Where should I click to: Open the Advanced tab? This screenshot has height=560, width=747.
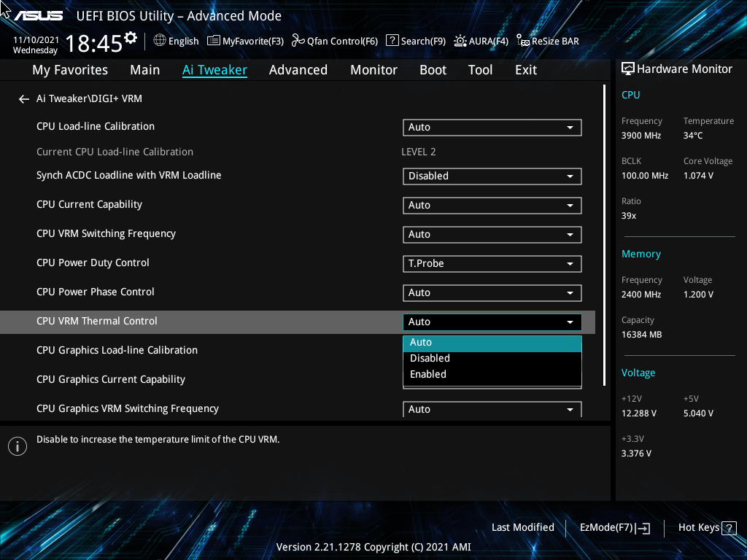tap(298, 70)
